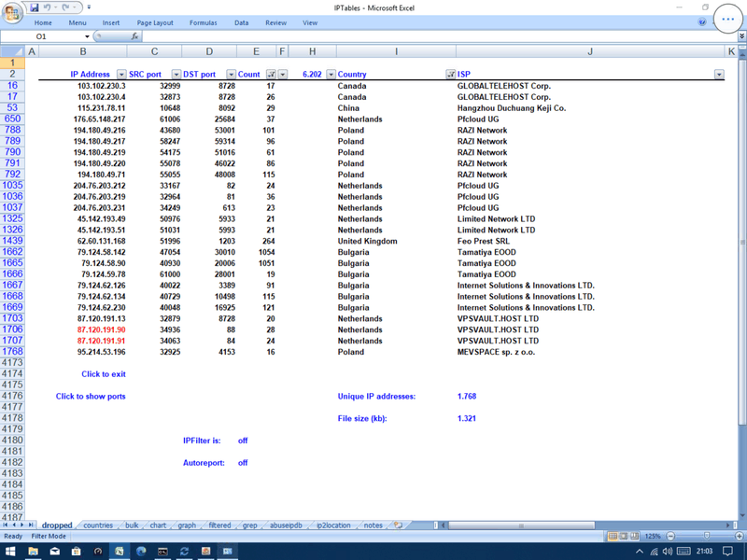Switch to the bulk sheet

(x=132, y=525)
